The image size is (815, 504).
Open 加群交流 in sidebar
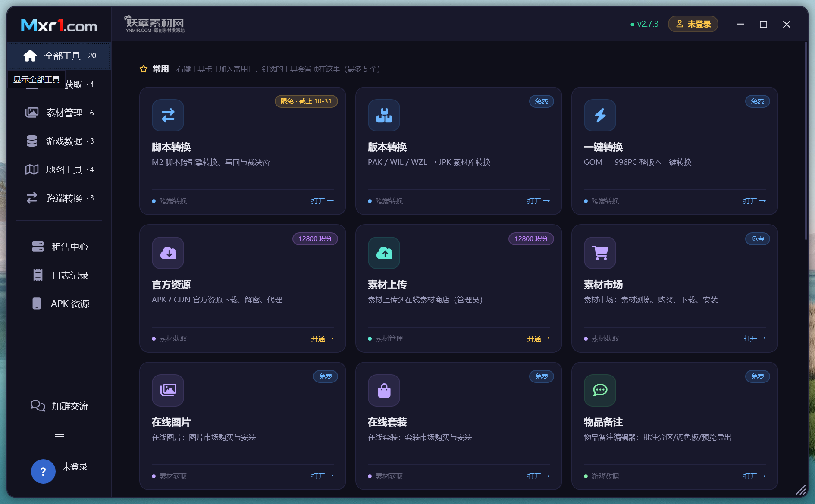pyautogui.click(x=60, y=406)
